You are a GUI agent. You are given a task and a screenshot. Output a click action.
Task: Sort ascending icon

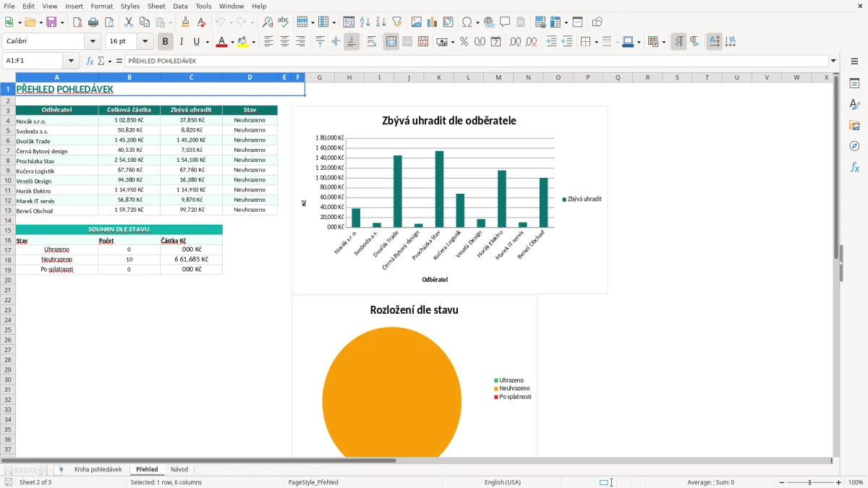point(365,22)
